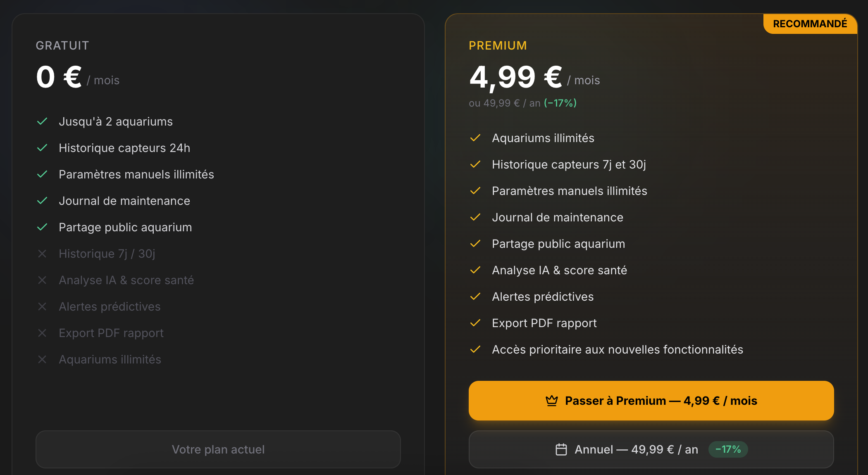
Task: Click the green −17% badge on Annuel button
Action: (x=728, y=449)
